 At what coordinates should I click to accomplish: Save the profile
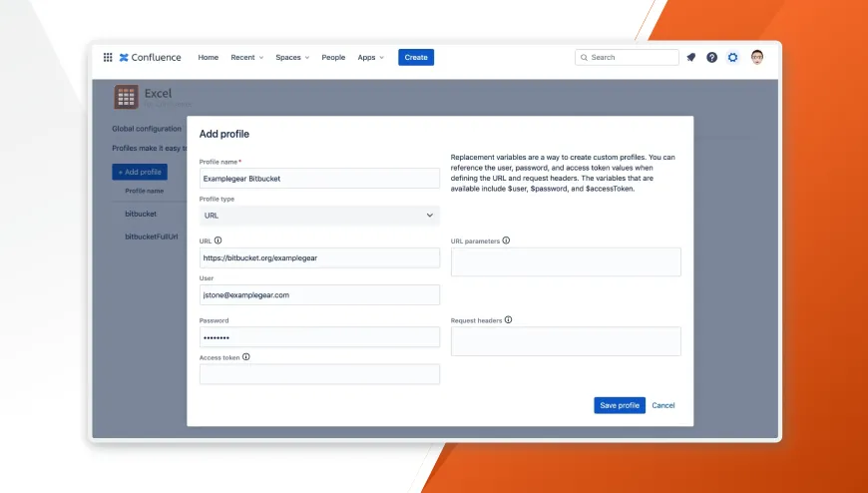point(620,405)
